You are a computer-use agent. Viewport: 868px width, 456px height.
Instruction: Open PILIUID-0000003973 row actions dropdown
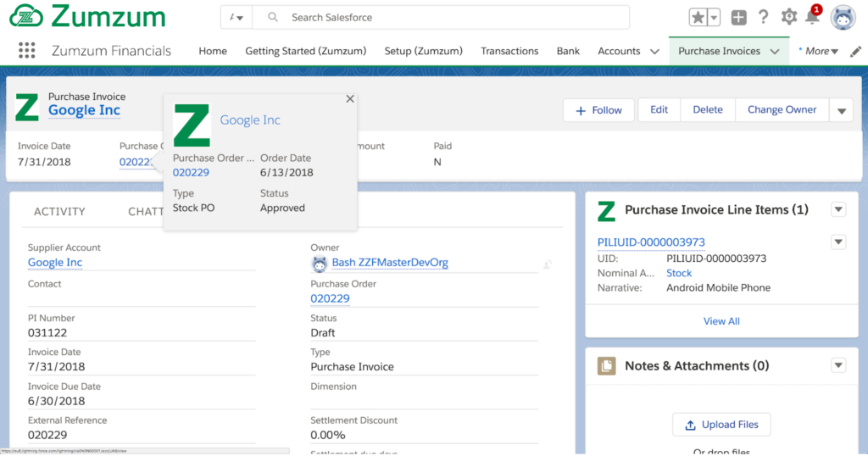[x=838, y=242]
